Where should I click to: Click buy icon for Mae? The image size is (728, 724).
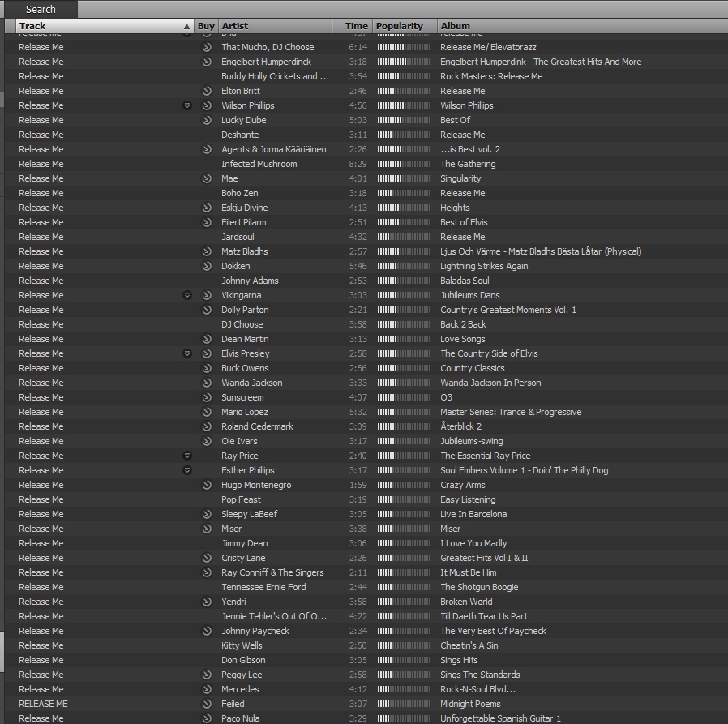(207, 178)
